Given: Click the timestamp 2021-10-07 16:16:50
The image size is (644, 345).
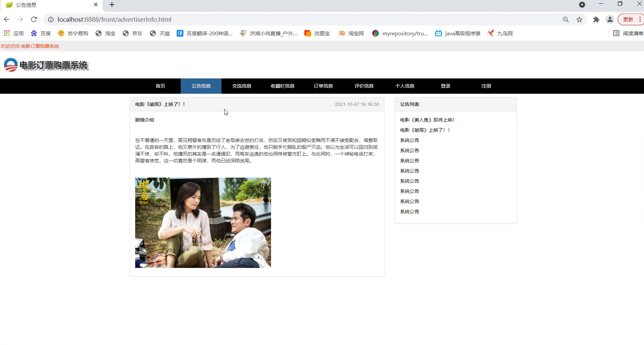Looking at the screenshot, I should [357, 104].
